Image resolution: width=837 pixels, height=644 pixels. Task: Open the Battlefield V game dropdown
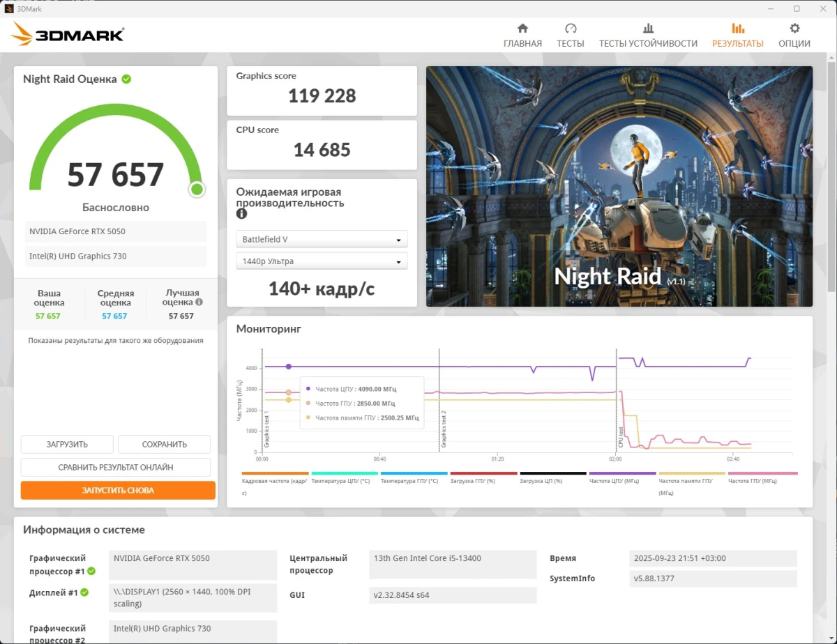tap(322, 238)
